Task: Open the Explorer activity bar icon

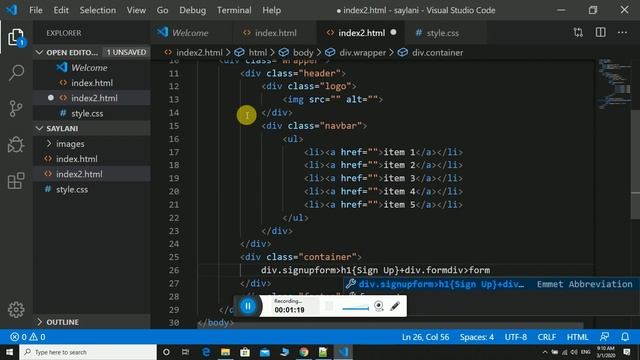Action: [x=16, y=38]
